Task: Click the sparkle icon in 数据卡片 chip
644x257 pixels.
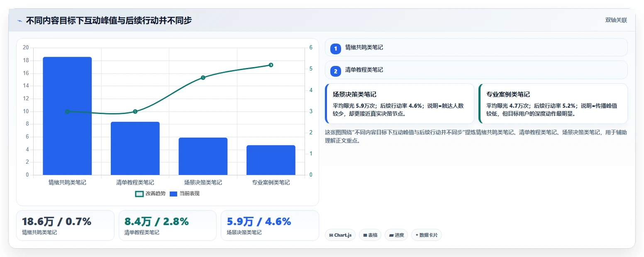Action: click(417, 235)
